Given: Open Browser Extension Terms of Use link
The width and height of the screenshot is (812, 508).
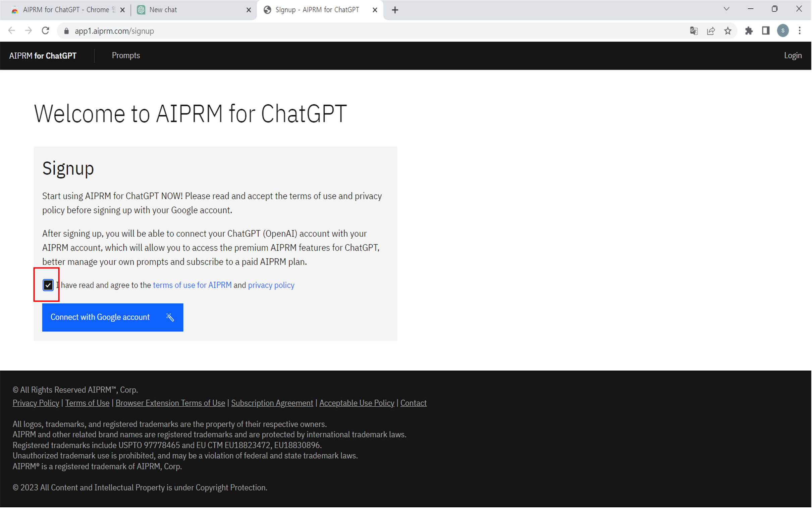Looking at the screenshot, I should (x=170, y=403).
